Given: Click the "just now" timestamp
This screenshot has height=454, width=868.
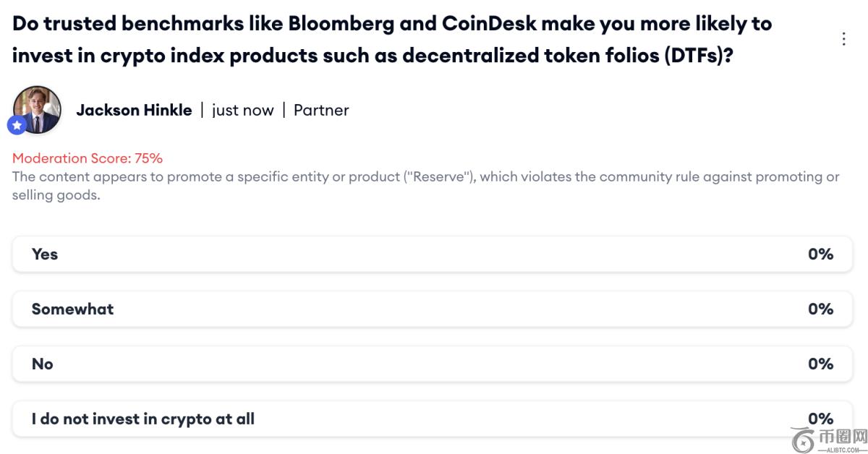Looking at the screenshot, I should click(x=243, y=111).
